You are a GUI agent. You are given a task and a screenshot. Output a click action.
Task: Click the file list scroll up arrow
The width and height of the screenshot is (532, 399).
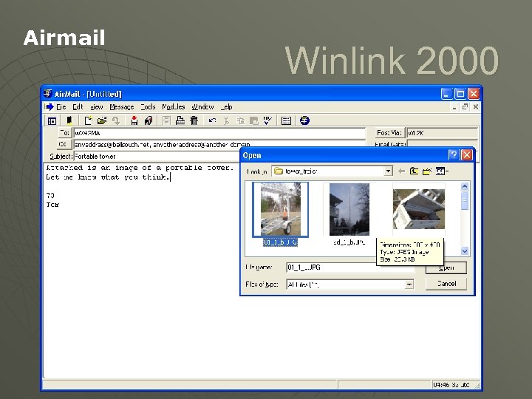[465, 186]
